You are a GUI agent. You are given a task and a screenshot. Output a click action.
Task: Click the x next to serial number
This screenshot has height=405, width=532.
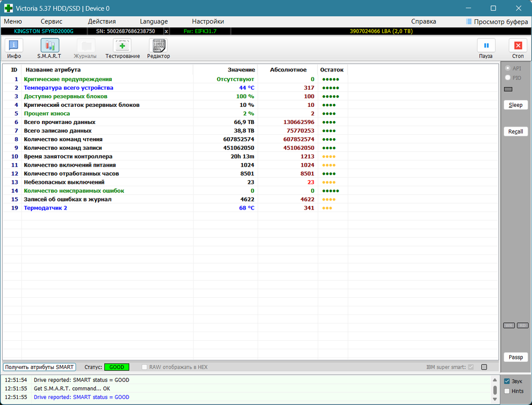pyautogui.click(x=166, y=31)
